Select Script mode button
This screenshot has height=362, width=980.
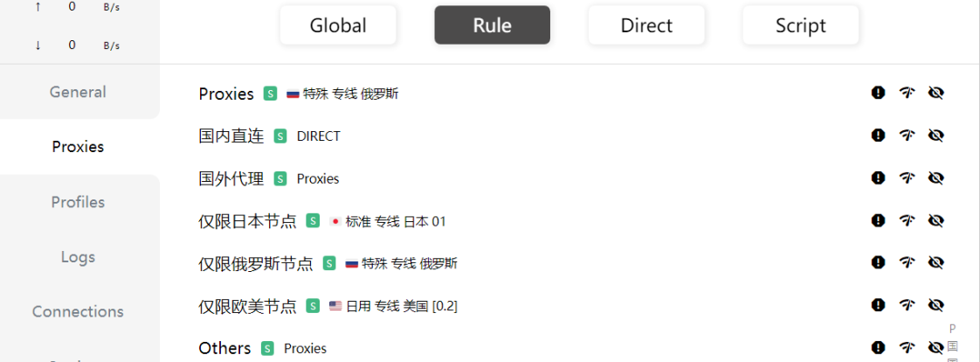tap(801, 25)
